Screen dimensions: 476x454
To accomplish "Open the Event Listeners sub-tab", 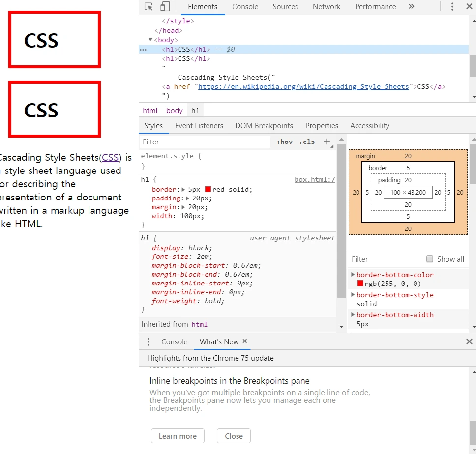I will click(199, 126).
